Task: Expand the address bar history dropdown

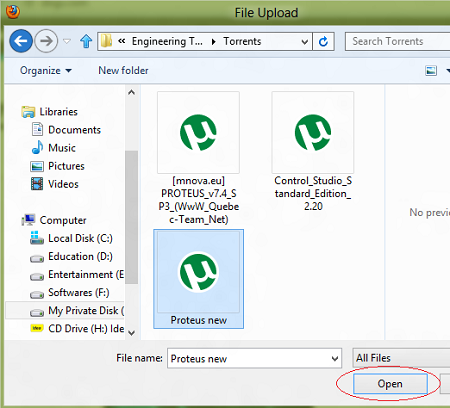Action: pyautogui.click(x=304, y=42)
